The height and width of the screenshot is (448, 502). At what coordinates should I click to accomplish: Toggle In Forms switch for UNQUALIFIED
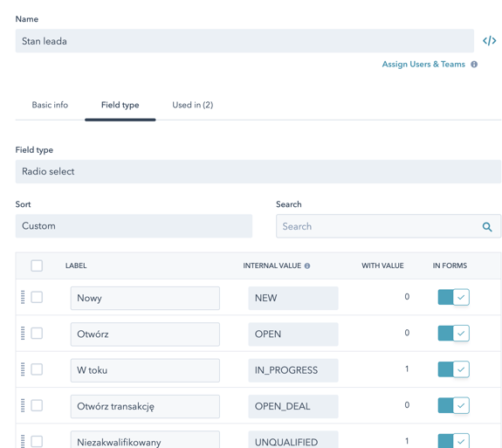coord(454,441)
